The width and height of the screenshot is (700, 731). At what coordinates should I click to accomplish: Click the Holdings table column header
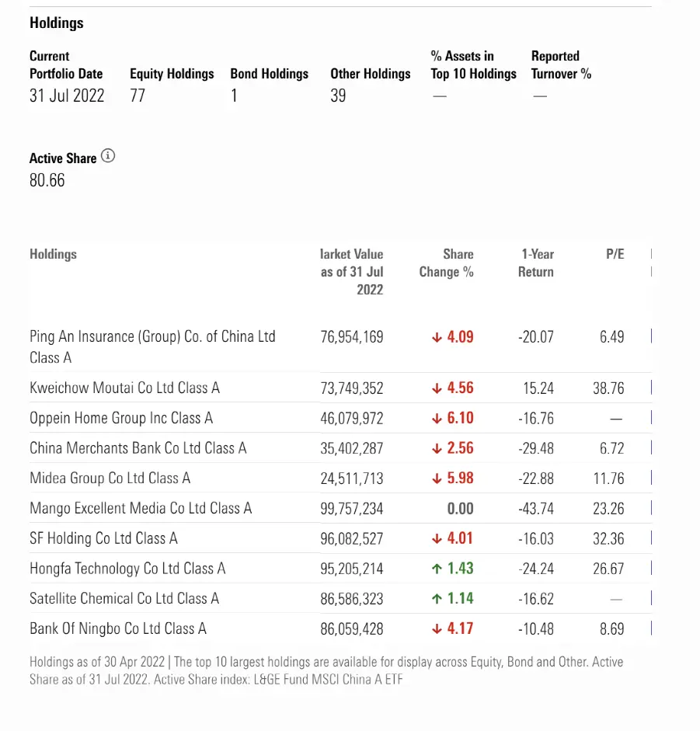point(53,254)
